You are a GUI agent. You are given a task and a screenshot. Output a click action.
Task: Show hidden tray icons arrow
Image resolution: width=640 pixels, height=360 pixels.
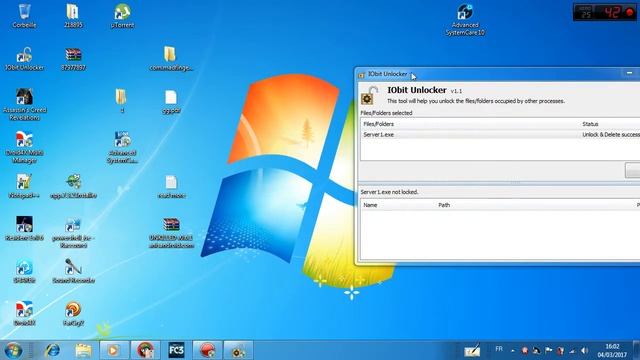pos(513,351)
